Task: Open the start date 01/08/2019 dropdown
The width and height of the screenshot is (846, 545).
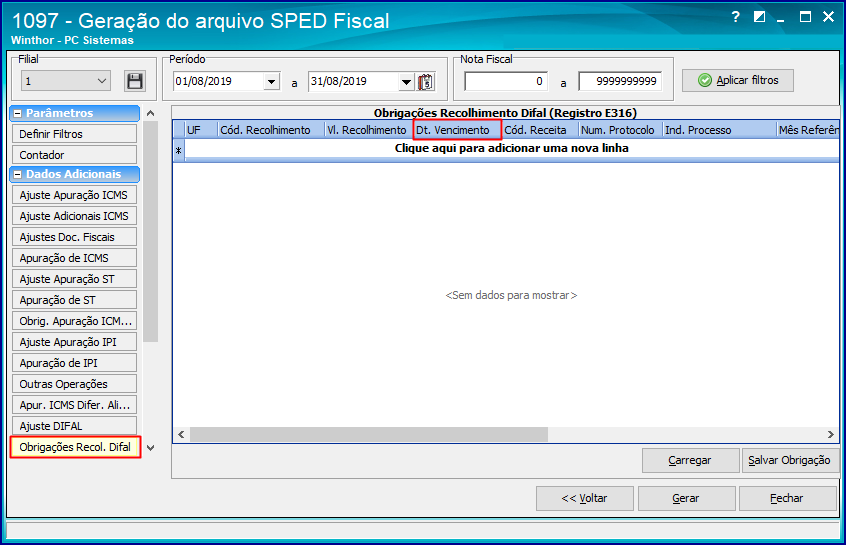Action: [x=271, y=82]
